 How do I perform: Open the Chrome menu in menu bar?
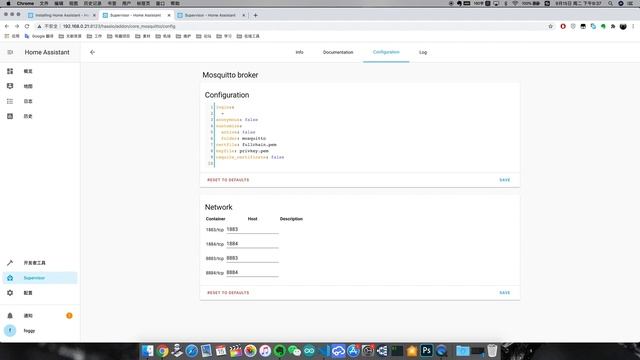(25, 3)
